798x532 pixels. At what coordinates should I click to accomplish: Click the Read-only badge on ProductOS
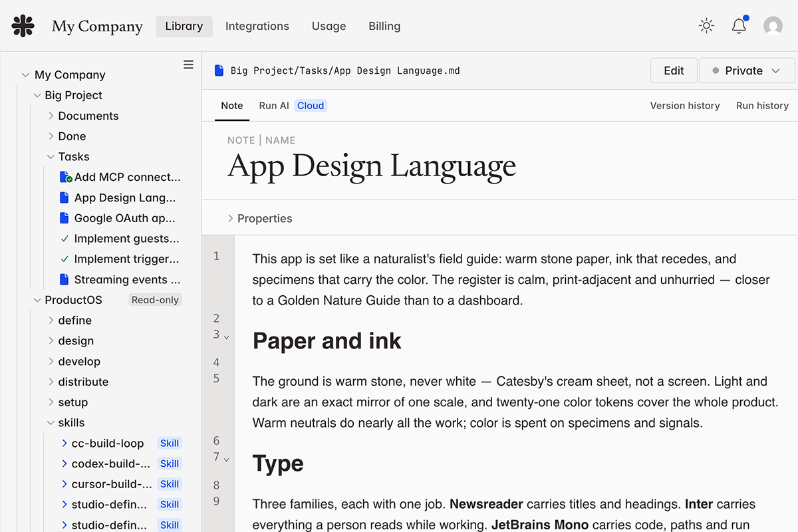[x=155, y=300]
